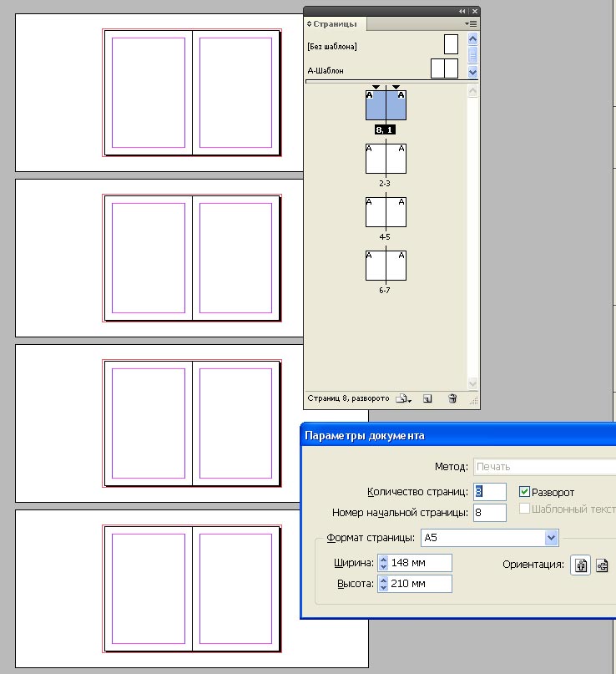Decrease Ширина with stepper down arrow

(383, 567)
